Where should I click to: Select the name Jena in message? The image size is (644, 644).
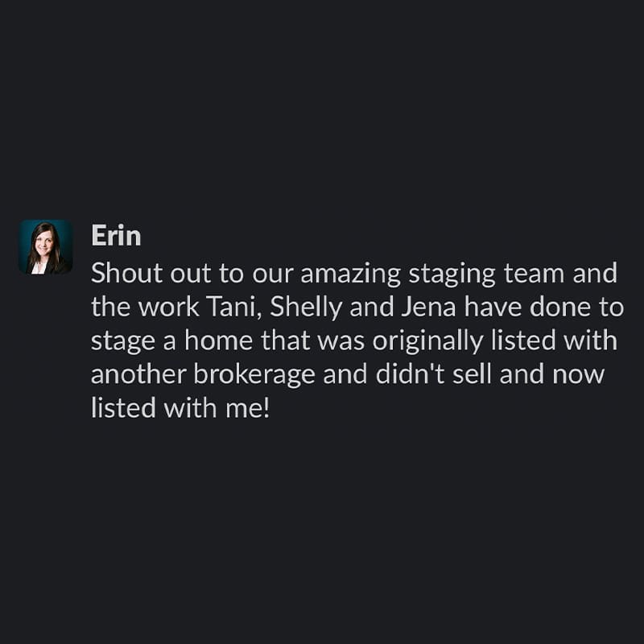pyautogui.click(x=429, y=307)
